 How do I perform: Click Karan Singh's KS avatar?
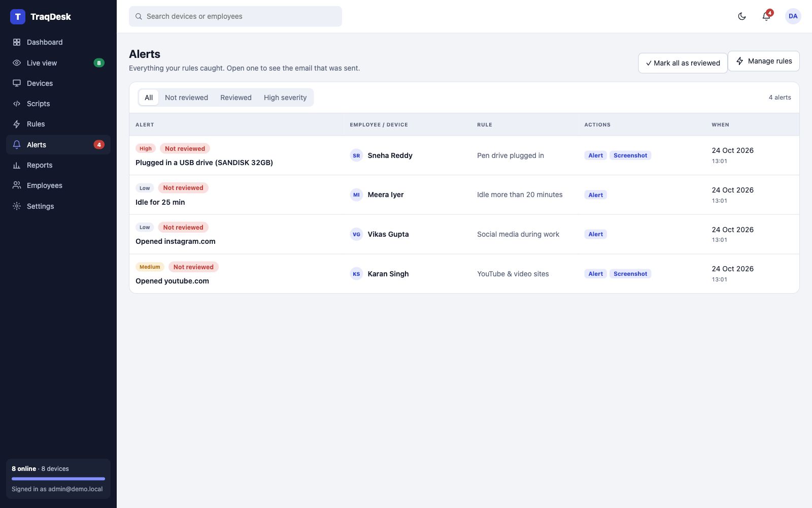[356, 274]
